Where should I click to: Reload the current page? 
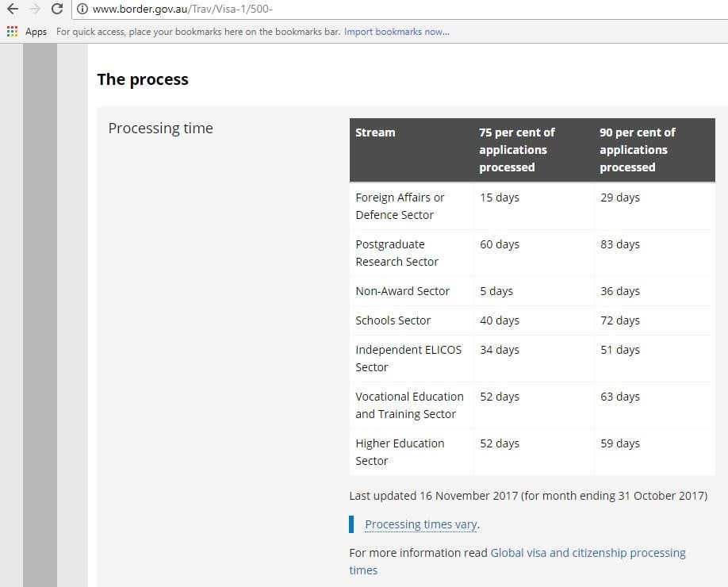(56, 9)
